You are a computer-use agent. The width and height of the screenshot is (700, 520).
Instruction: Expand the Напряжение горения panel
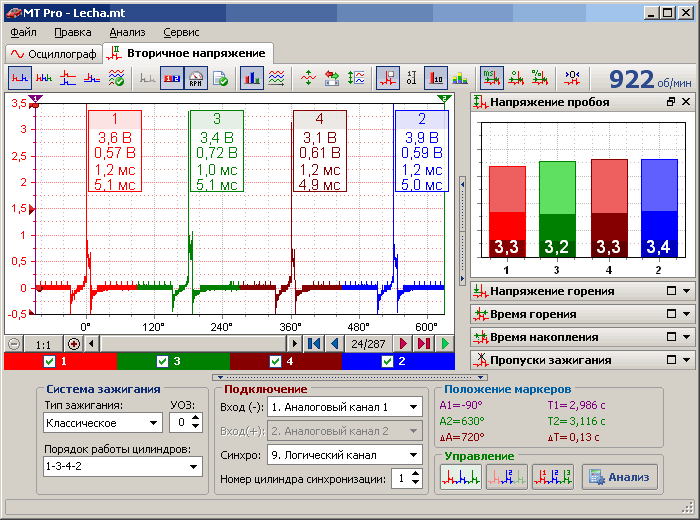point(671,291)
